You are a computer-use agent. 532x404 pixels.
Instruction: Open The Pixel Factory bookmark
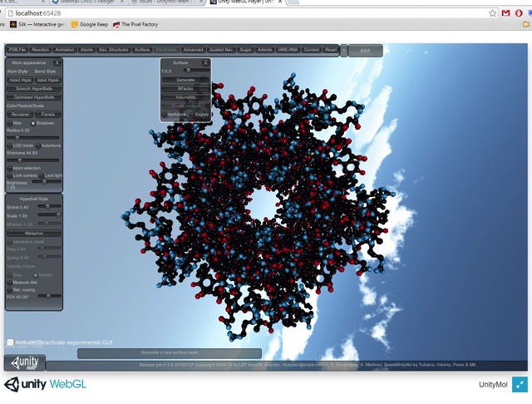pos(135,24)
